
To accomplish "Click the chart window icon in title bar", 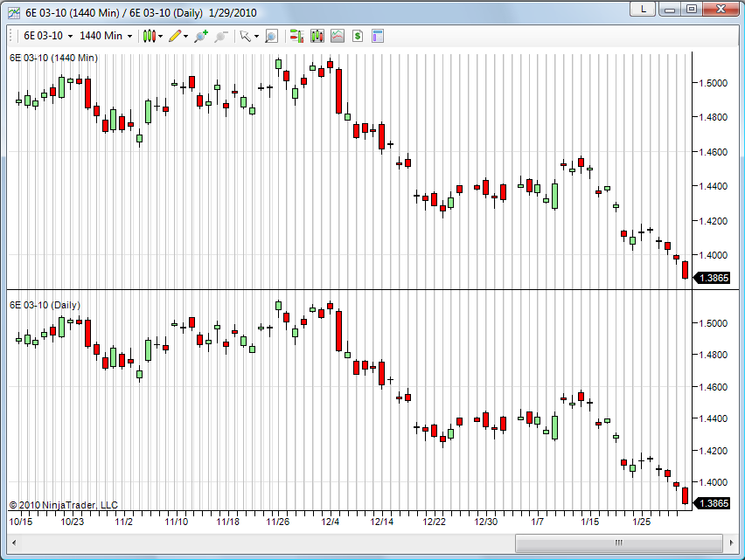I will 13,13.
